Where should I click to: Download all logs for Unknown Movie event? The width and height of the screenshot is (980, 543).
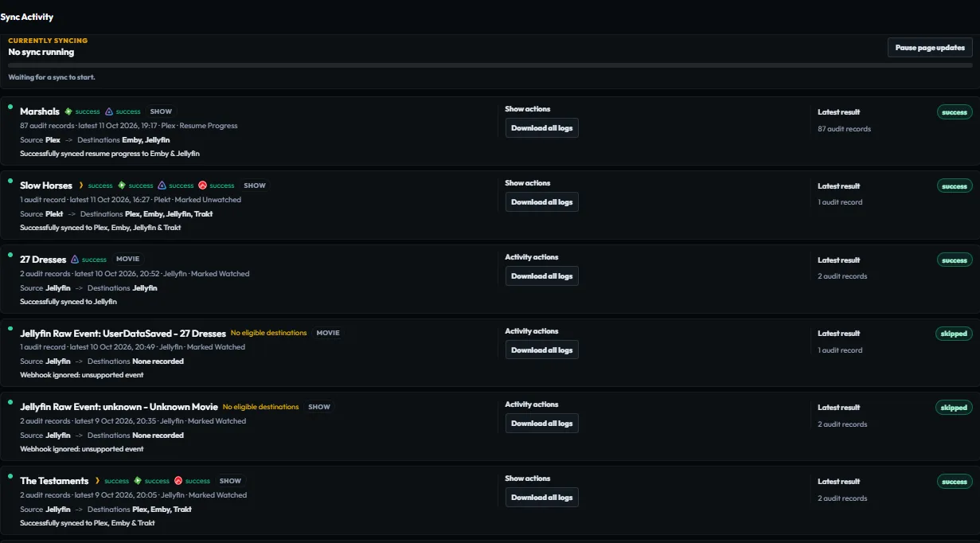541,424
